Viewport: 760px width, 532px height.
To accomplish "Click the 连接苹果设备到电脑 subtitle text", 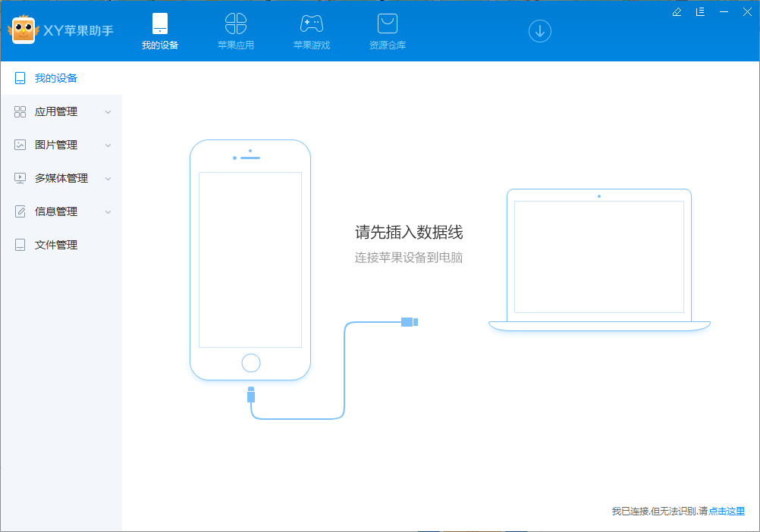I will pyautogui.click(x=409, y=258).
